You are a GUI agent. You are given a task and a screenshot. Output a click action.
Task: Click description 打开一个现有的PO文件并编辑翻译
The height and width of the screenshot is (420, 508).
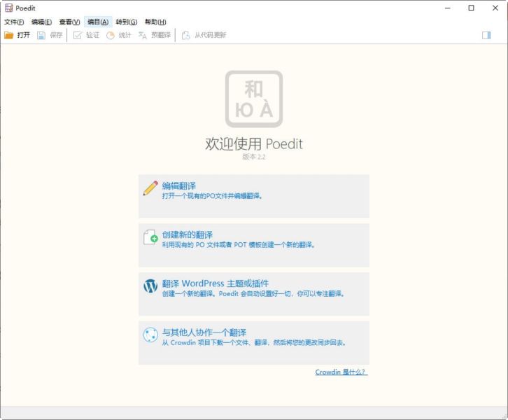(212, 196)
